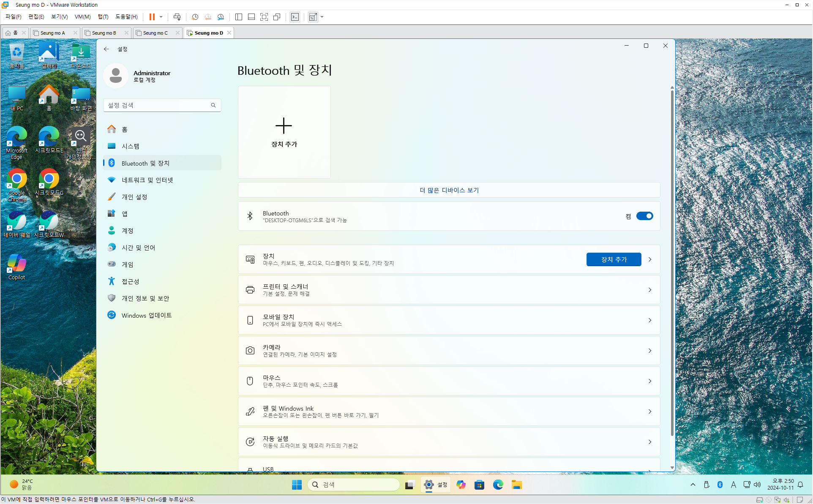Open the VMware console view icon
Viewport: 813px width, 504px height.
click(x=295, y=17)
